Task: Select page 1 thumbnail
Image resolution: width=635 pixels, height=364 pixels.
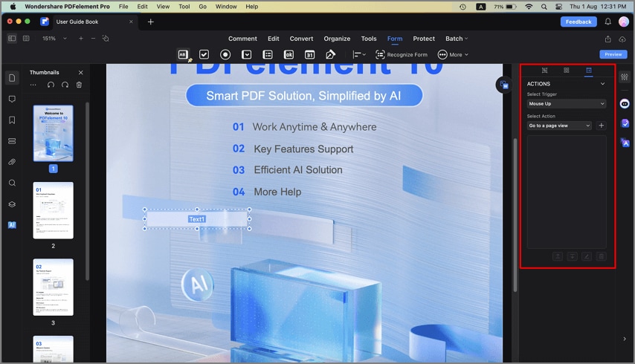Action: coord(53,134)
